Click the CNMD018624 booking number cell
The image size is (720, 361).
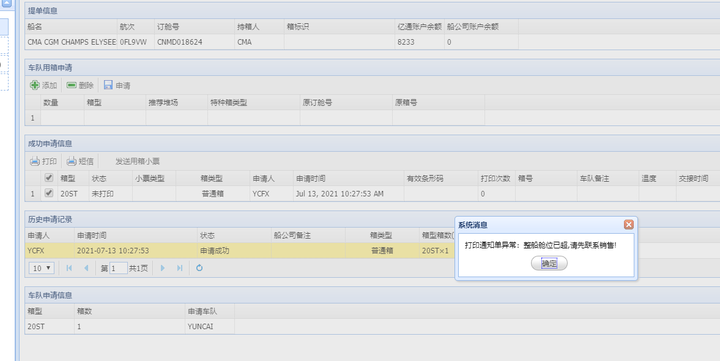pos(194,42)
